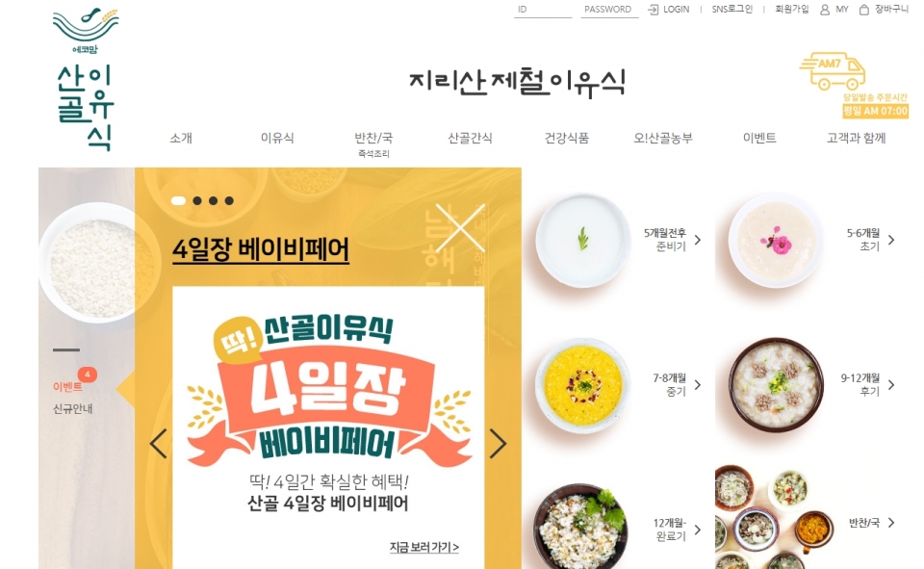
Task: Click the 산골이유식 logo
Action: point(86,80)
